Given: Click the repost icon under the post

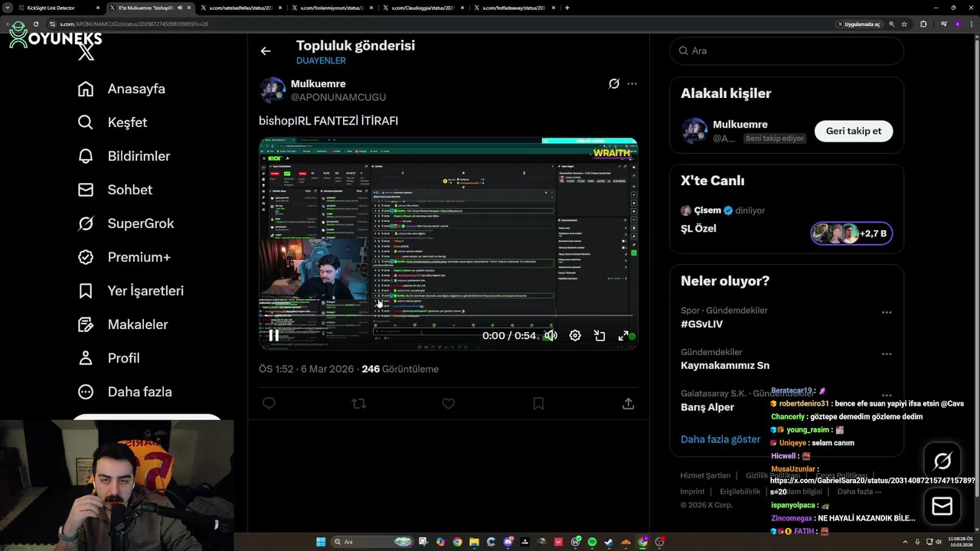Looking at the screenshot, I should pyautogui.click(x=358, y=403).
